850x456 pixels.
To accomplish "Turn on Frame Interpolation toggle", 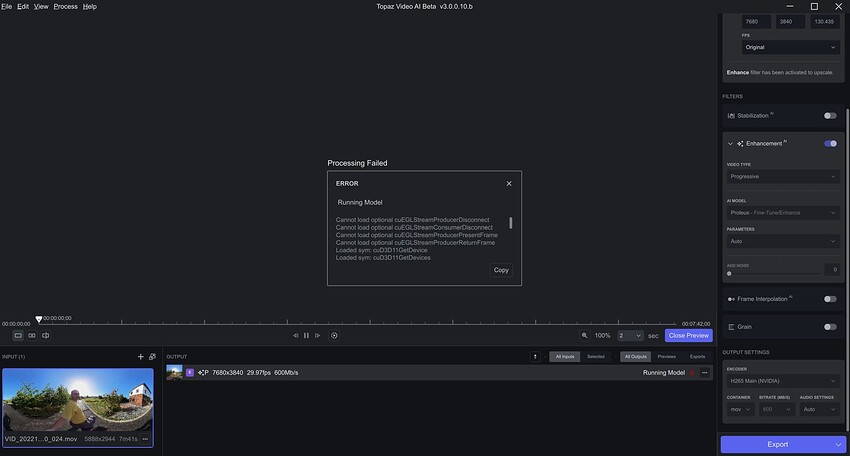I will pos(830,299).
